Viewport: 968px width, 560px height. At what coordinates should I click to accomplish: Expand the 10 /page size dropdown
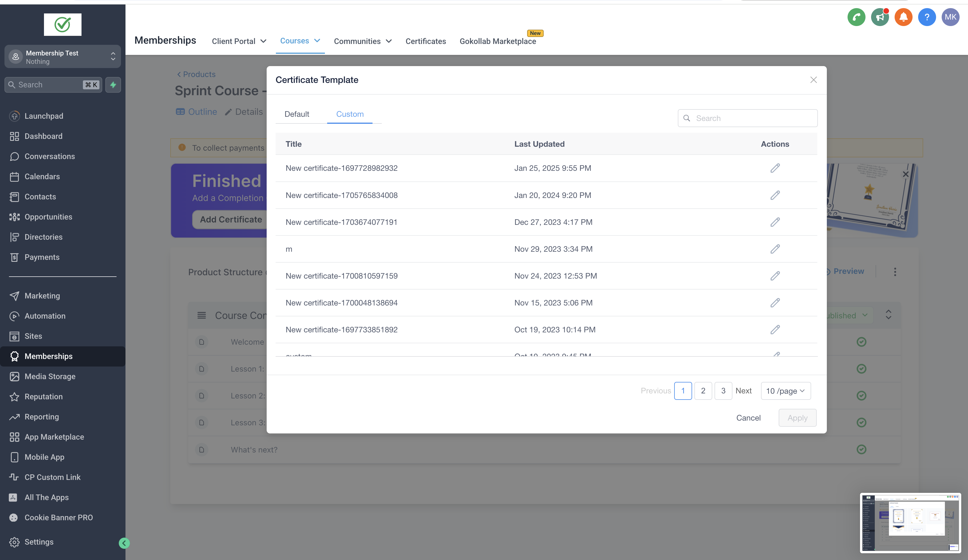785,391
